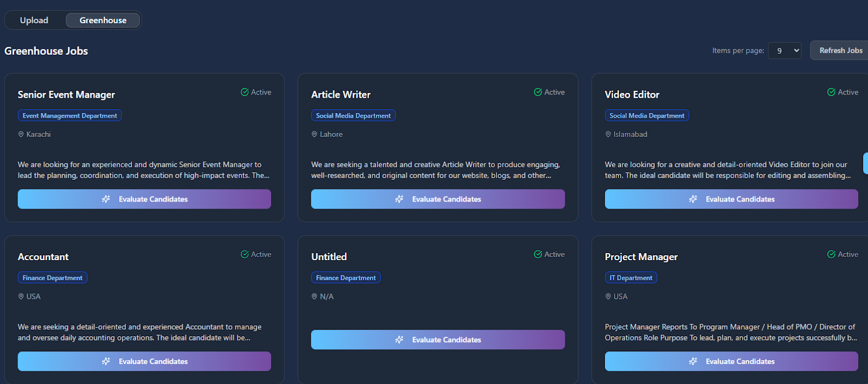Click the IT Department tag
The image size is (868, 384).
pos(630,278)
